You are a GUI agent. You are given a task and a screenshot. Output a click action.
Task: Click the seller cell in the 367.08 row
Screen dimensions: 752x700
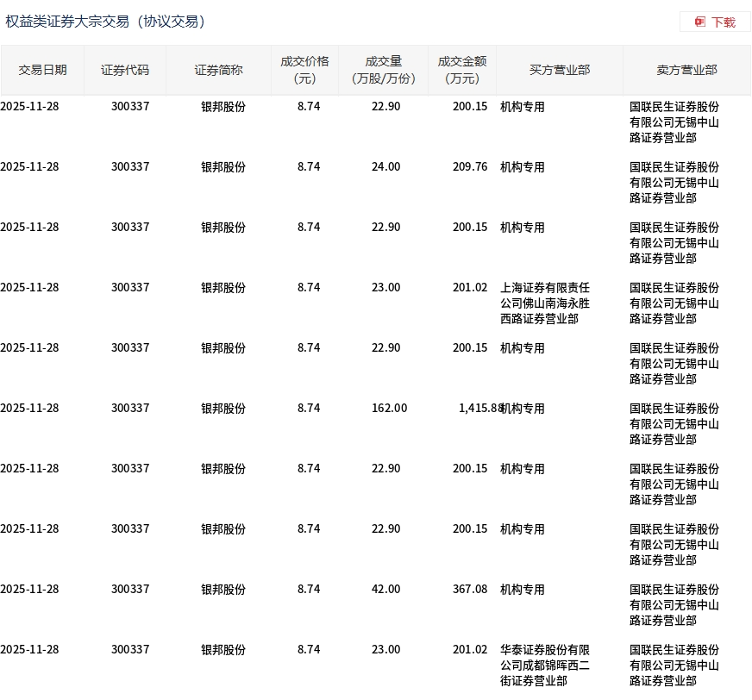click(x=674, y=604)
